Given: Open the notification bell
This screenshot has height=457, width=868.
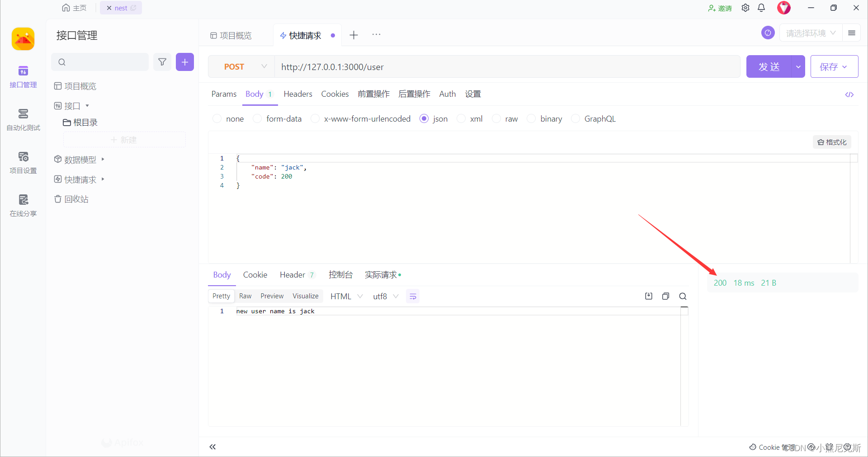Looking at the screenshot, I should click(x=761, y=8).
